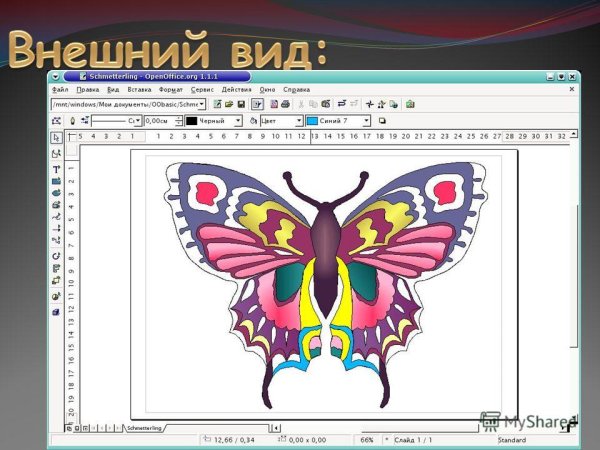The image size is (600, 450).
Task: Open the Окно menu
Action: 267,90
